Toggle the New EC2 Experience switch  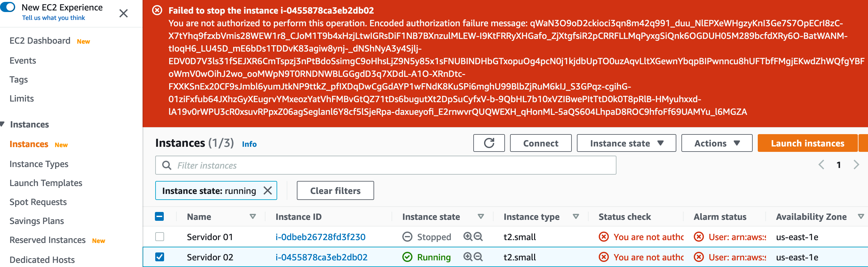coord(8,7)
